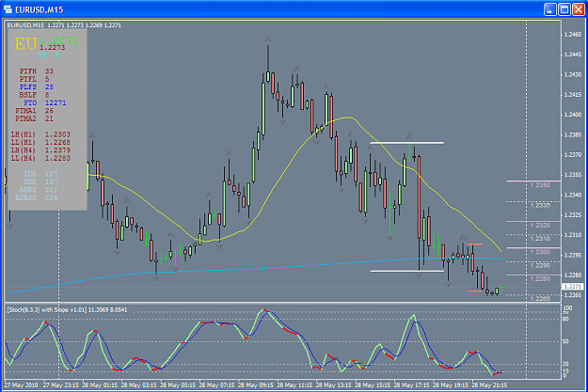Maximize the EURUSD,M15 chart window
The height and width of the screenshot is (392, 588).
[x=564, y=9]
